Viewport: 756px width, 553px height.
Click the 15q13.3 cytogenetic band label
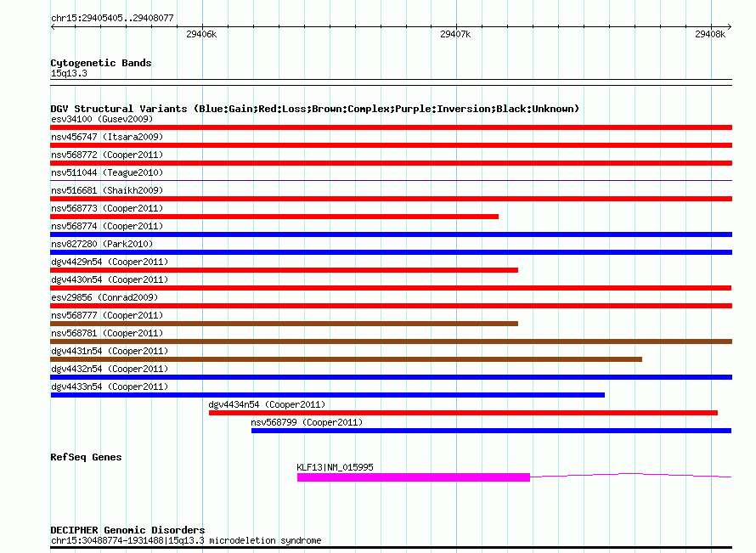[x=69, y=73]
